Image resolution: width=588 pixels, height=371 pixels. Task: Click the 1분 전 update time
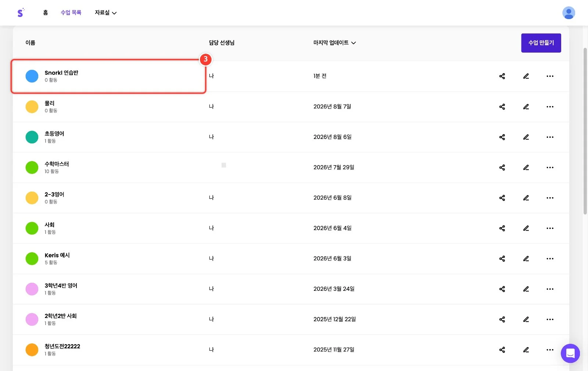tap(320, 76)
